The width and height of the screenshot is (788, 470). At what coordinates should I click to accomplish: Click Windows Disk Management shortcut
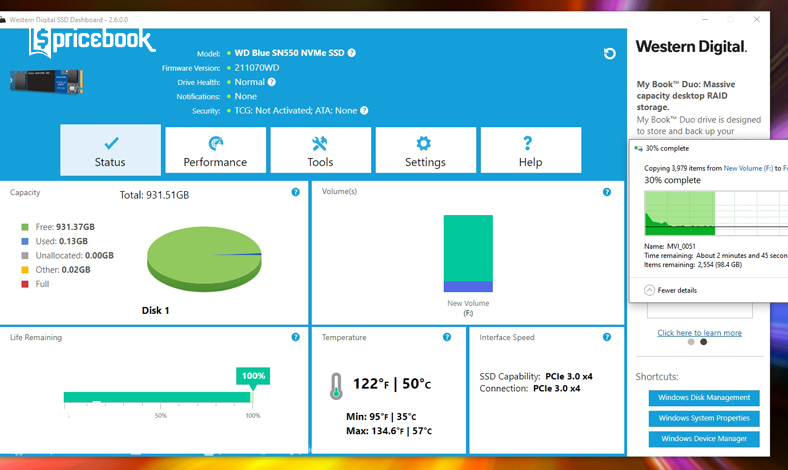(704, 398)
